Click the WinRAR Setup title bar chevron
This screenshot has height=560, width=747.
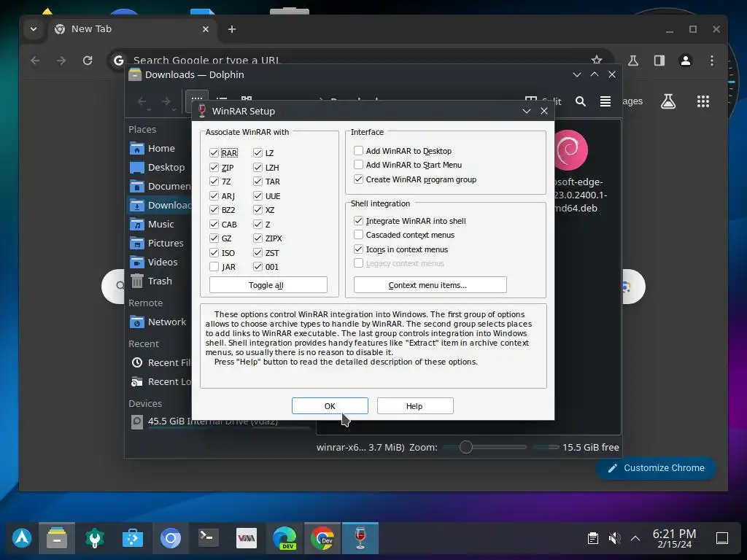tap(527, 111)
